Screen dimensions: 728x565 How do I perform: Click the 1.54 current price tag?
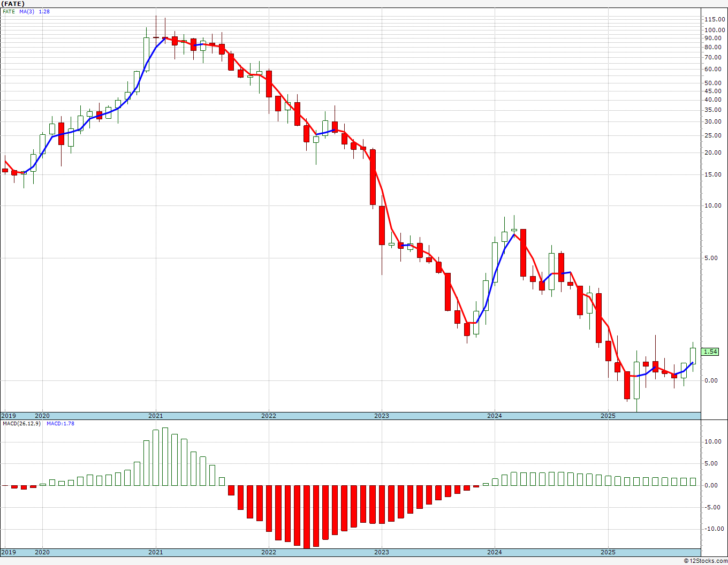pos(710,352)
